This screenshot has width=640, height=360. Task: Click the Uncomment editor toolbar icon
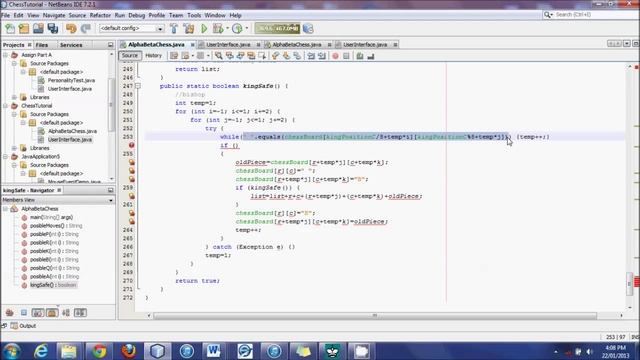coord(371,56)
